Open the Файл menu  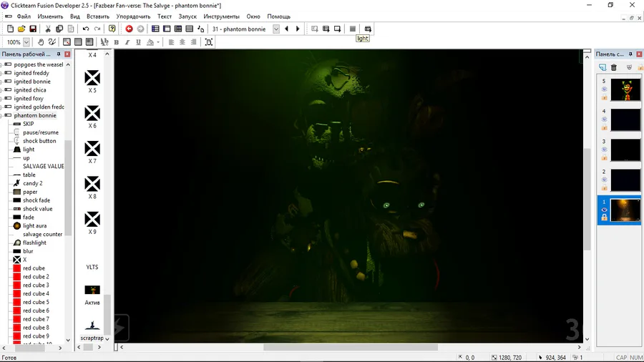(24, 16)
